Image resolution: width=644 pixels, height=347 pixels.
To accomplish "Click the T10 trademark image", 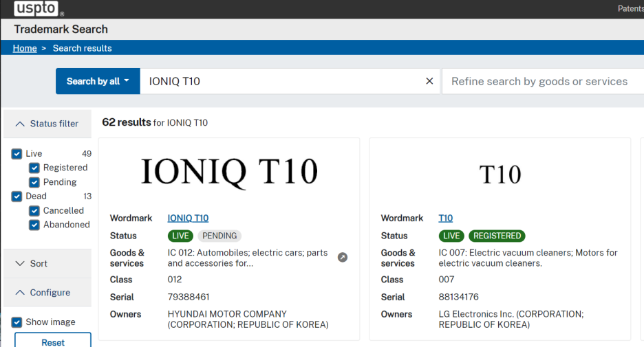I will (500, 175).
